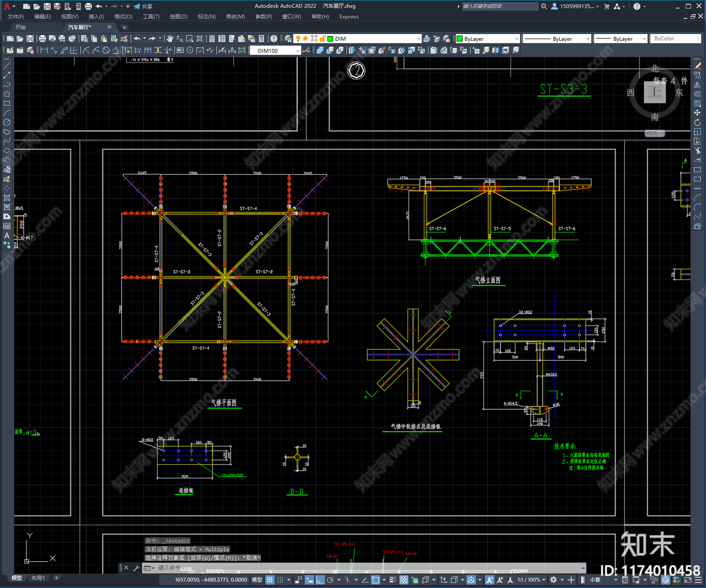Image resolution: width=706 pixels, height=588 pixels.
Task: Click the Linear dimension tool
Action: [44, 50]
